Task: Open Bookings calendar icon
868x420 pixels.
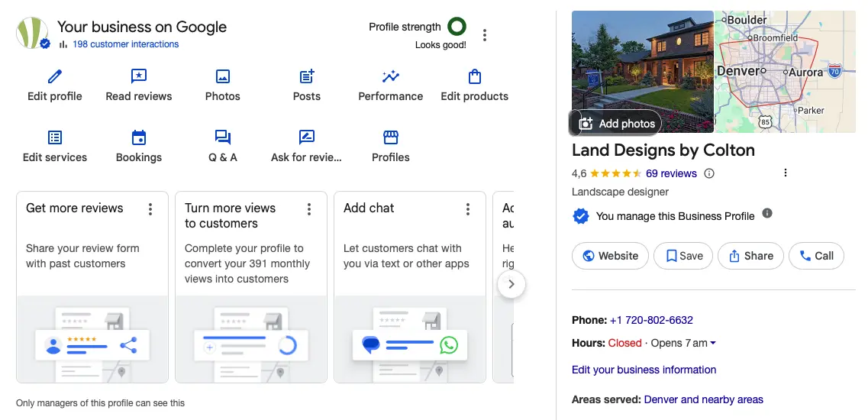Action: [139, 138]
